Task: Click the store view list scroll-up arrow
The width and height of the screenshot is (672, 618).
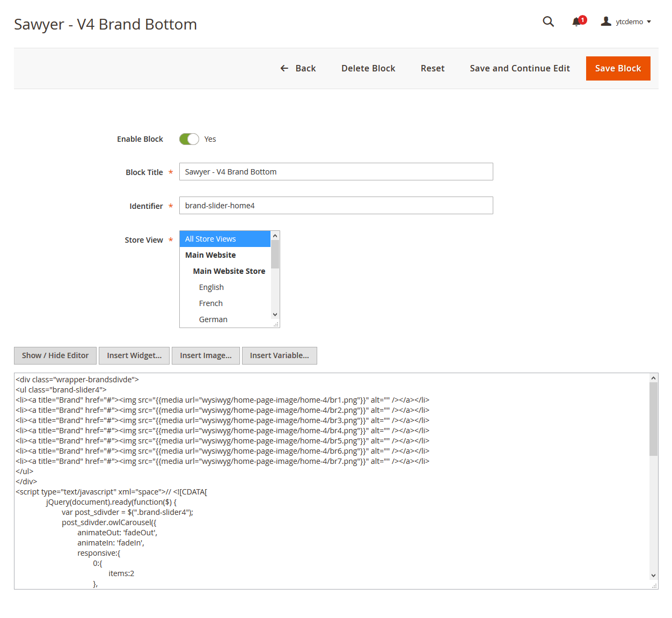Action: point(275,236)
